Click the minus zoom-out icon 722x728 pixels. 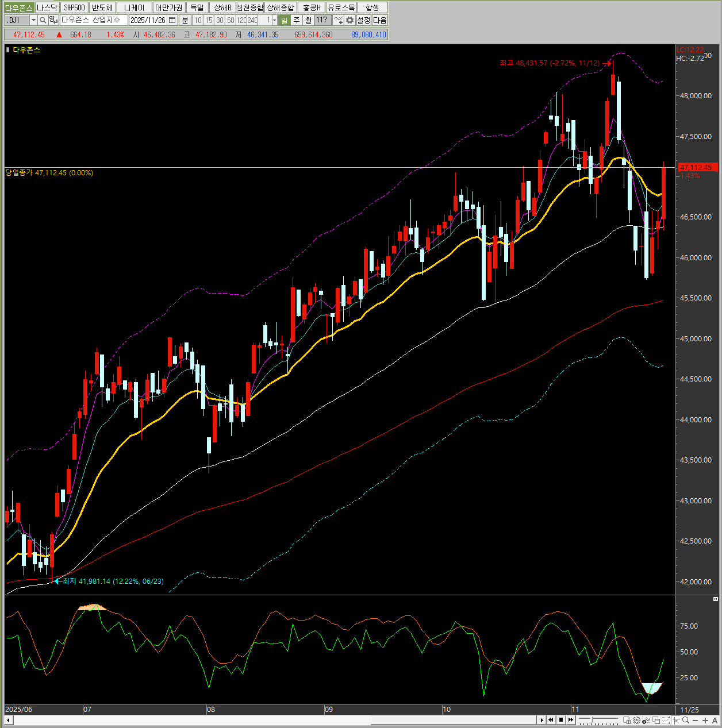coord(695,720)
